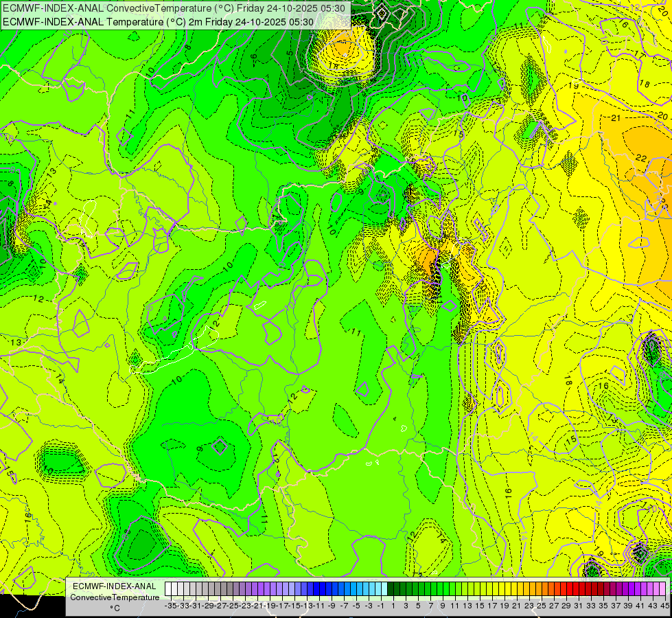Click the °C unit label in legend

tap(115, 608)
